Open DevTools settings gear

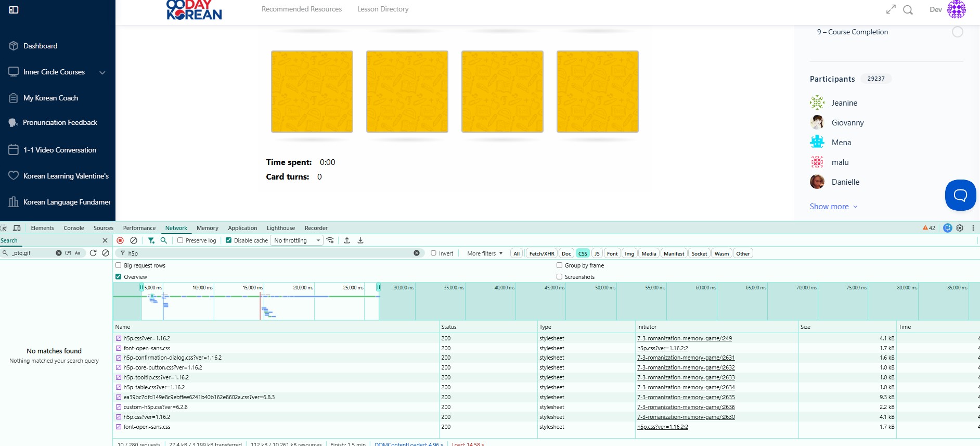click(960, 228)
